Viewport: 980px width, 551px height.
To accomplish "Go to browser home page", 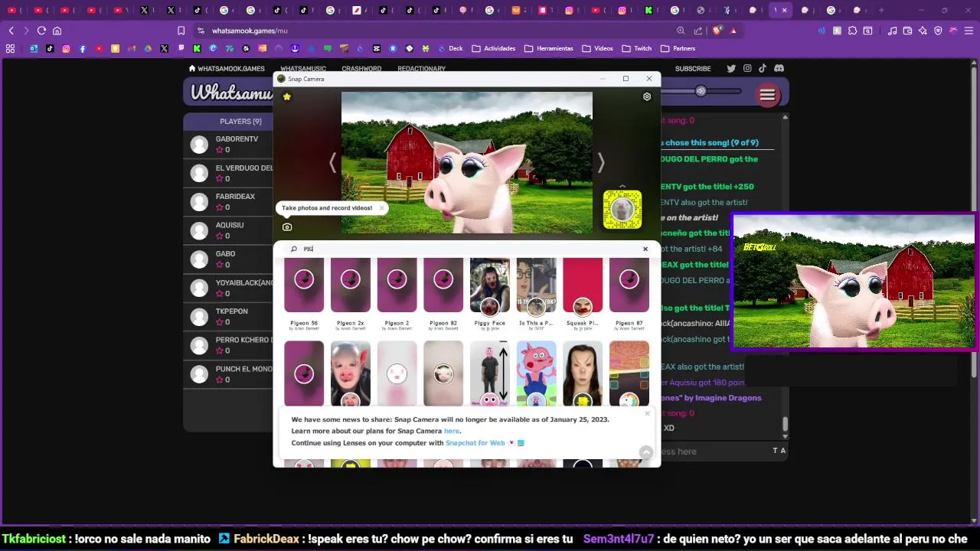I will click(57, 31).
